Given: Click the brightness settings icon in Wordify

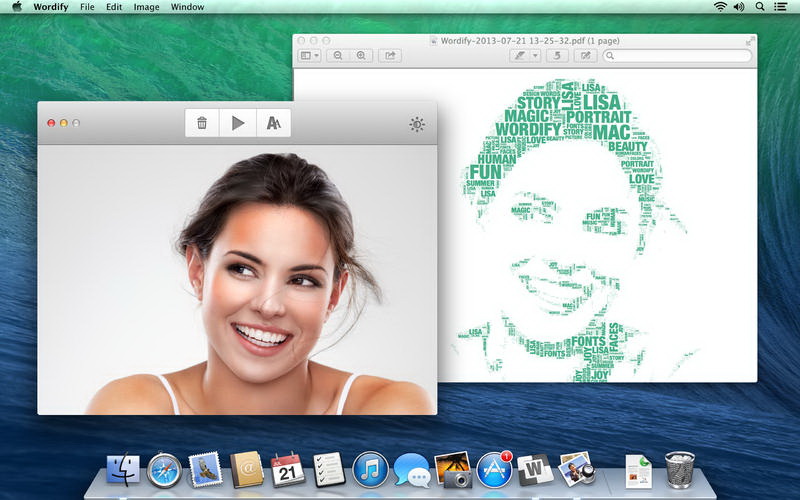Looking at the screenshot, I should pos(417,124).
